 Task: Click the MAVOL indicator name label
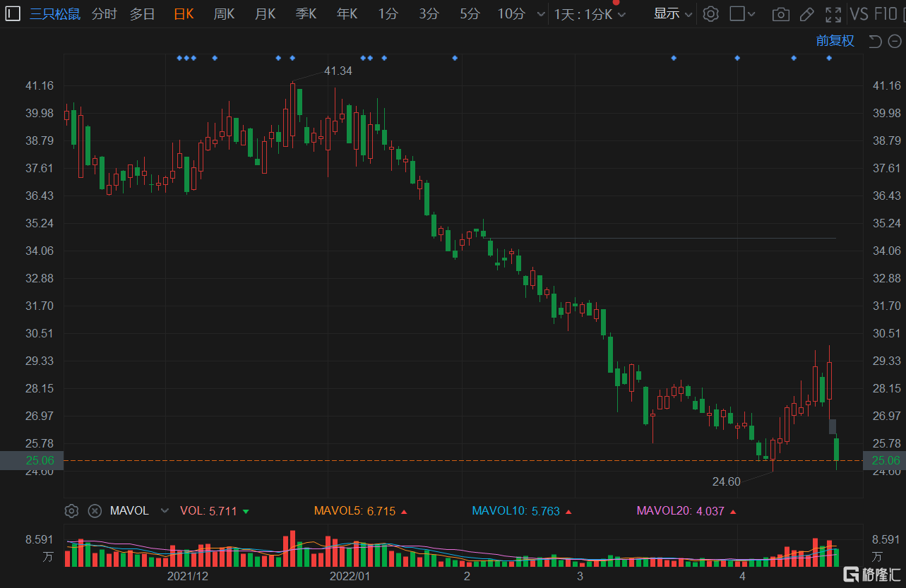[x=129, y=510]
